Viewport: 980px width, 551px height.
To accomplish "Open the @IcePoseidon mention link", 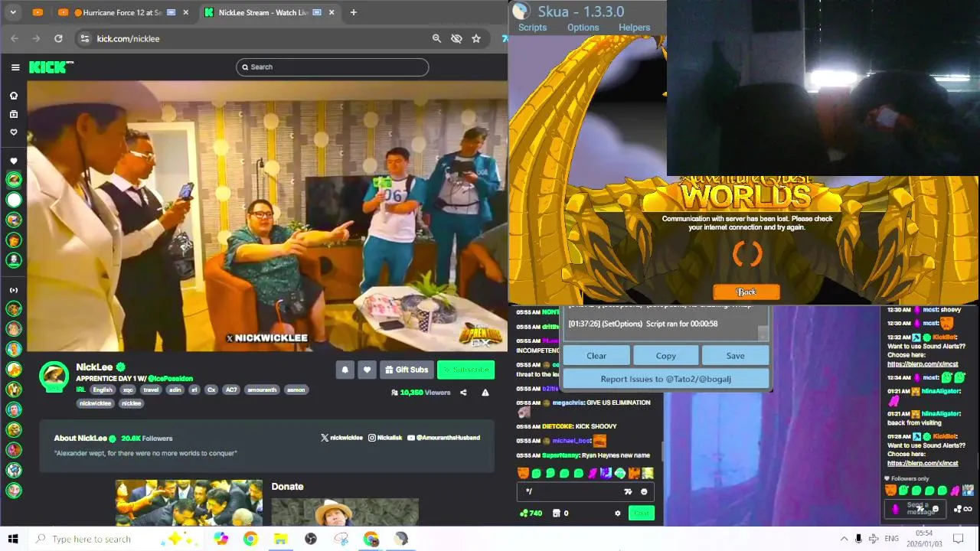I will (x=170, y=379).
